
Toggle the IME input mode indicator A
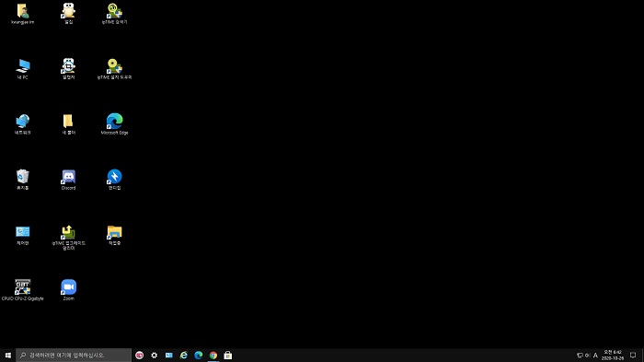[x=595, y=356]
